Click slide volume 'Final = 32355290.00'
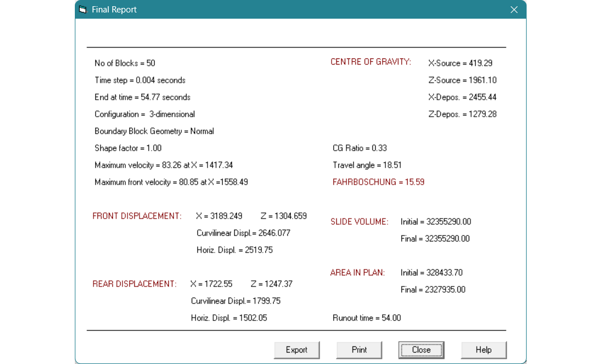The width and height of the screenshot is (602, 364). (435, 238)
